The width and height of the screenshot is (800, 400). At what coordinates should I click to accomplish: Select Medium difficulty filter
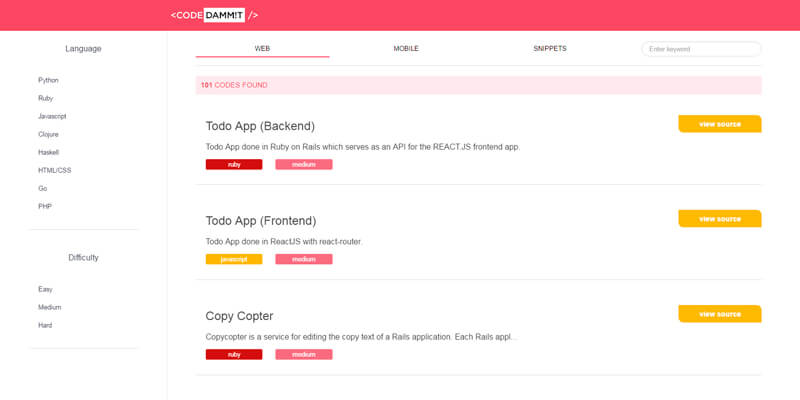(x=49, y=307)
